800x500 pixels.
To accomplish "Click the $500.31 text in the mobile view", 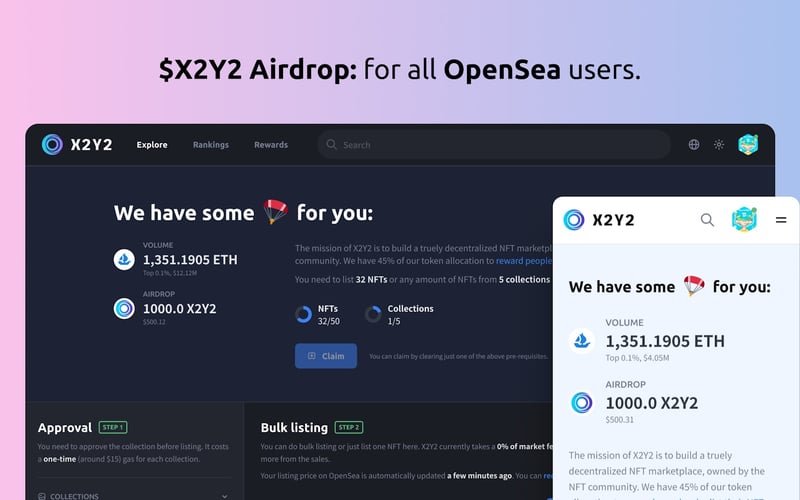I will point(619,419).
